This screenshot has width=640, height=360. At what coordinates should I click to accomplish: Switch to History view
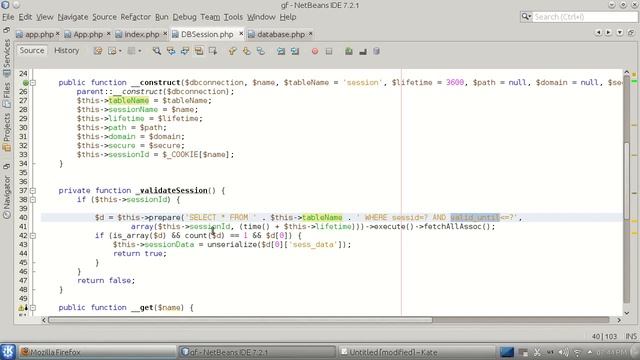[67, 51]
